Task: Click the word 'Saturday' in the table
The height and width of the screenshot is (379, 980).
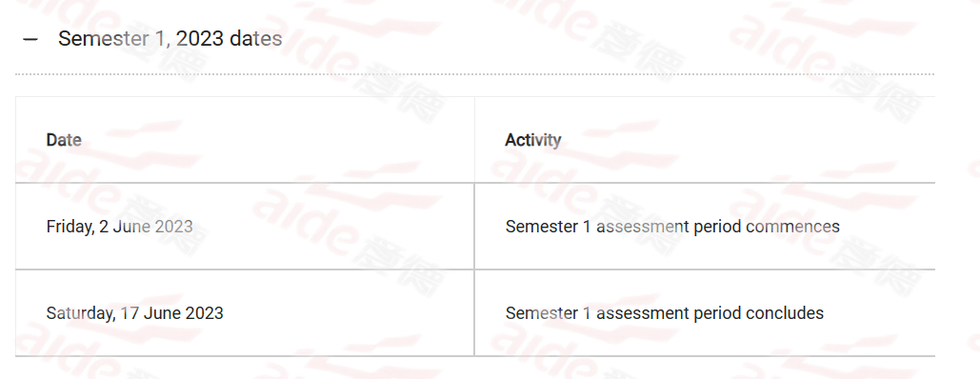Action: point(81,312)
